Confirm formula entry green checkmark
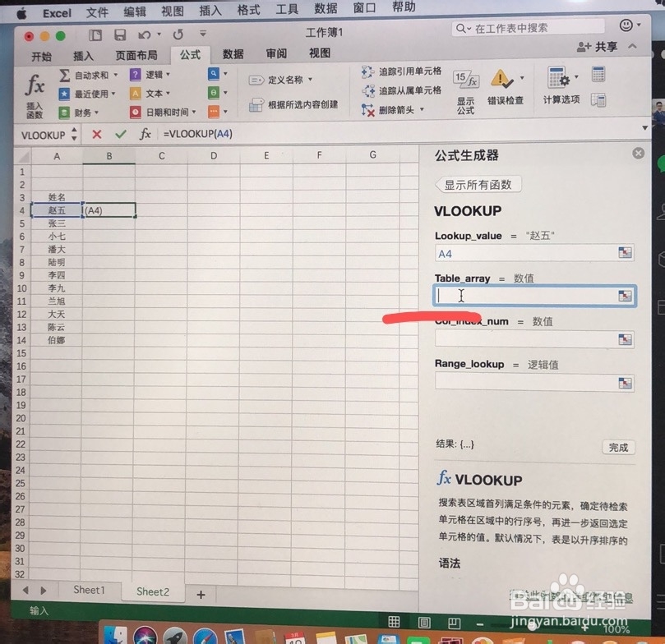Screen dimensions: 665x644 point(121,135)
